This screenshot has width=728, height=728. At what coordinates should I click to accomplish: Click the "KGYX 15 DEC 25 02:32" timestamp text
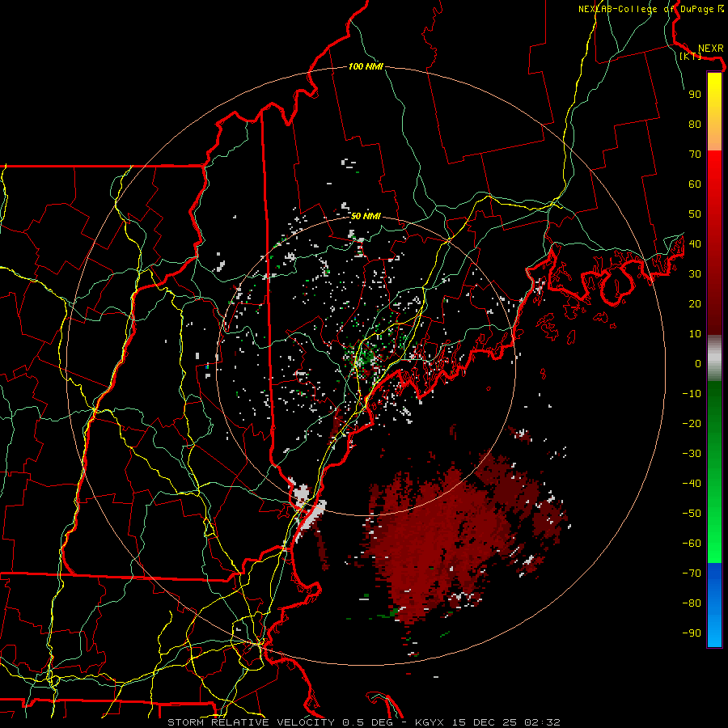point(488,722)
